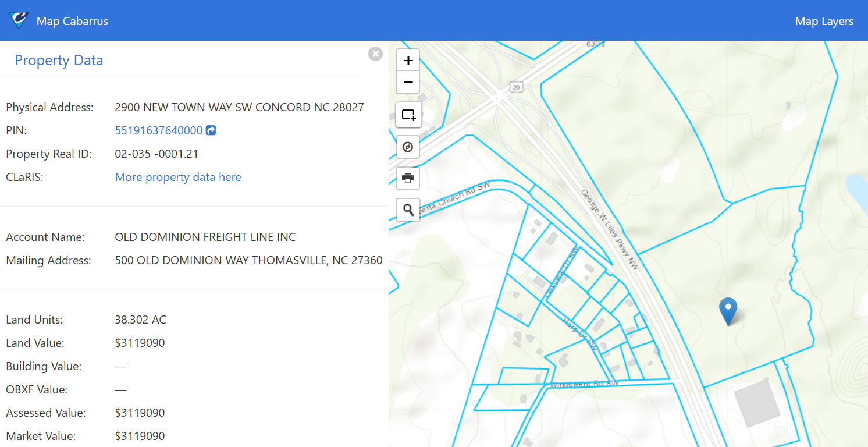Click the share arrow icon beside PIN
868x447 pixels.
211,130
